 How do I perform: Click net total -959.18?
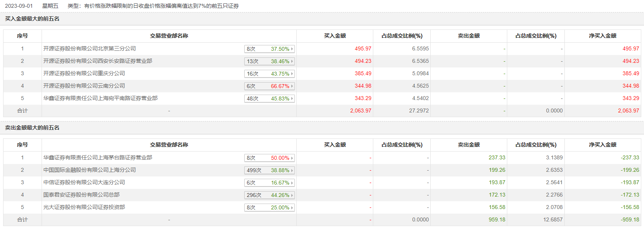click(630, 219)
